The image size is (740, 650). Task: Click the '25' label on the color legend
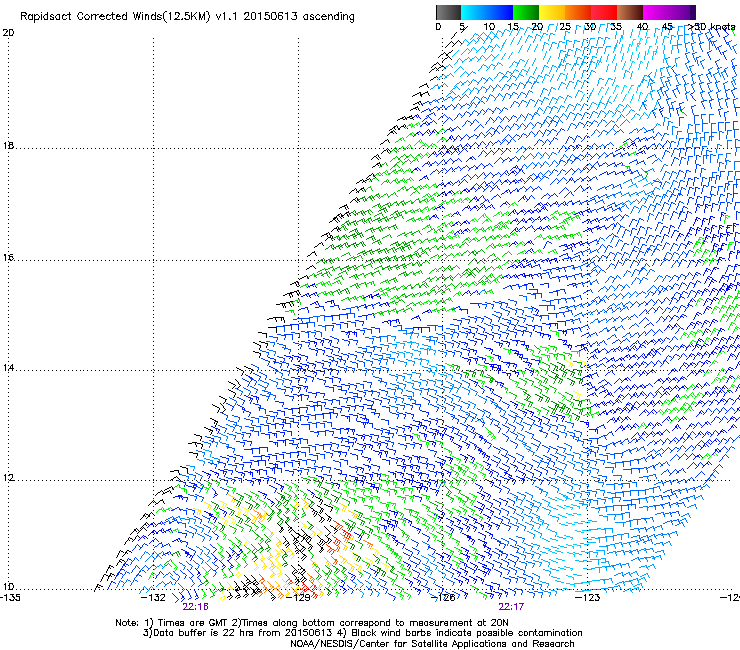[565, 27]
